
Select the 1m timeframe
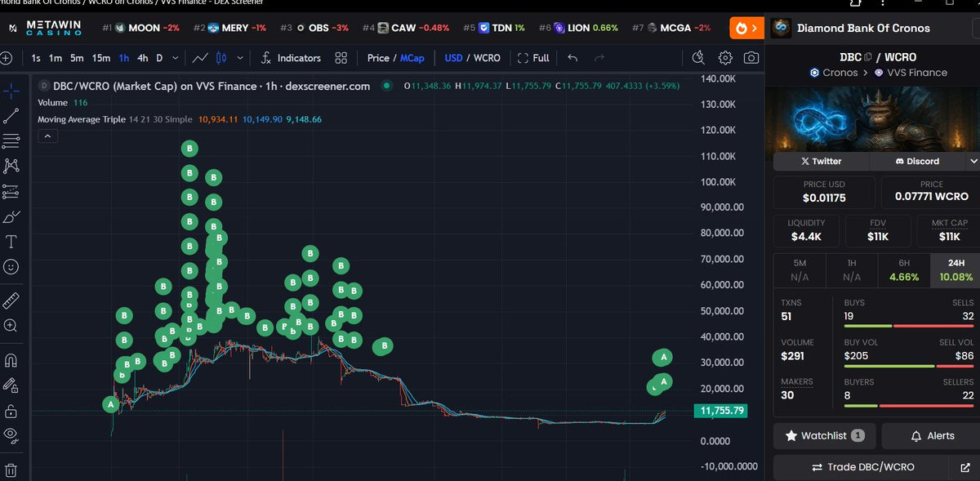pos(56,58)
